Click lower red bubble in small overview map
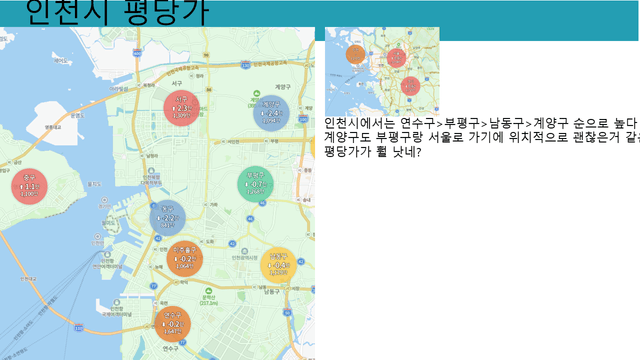The image size is (640, 360). click(410, 86)
